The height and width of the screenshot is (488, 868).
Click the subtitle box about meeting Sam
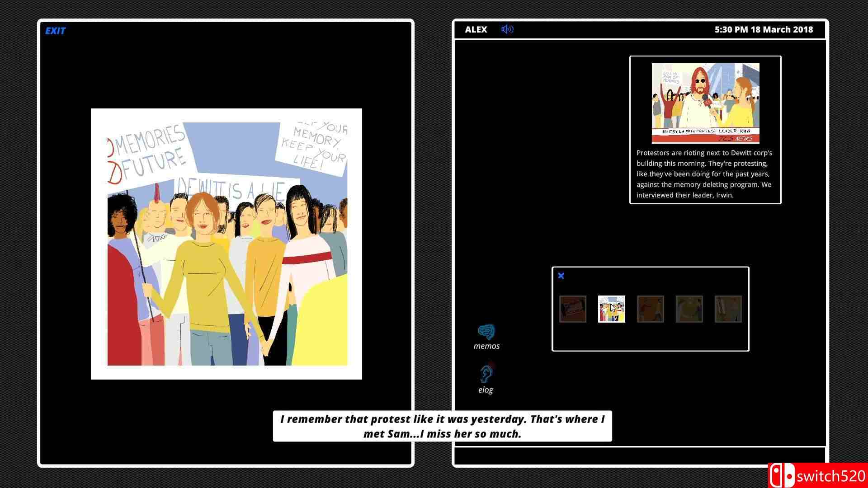(442, 426)
